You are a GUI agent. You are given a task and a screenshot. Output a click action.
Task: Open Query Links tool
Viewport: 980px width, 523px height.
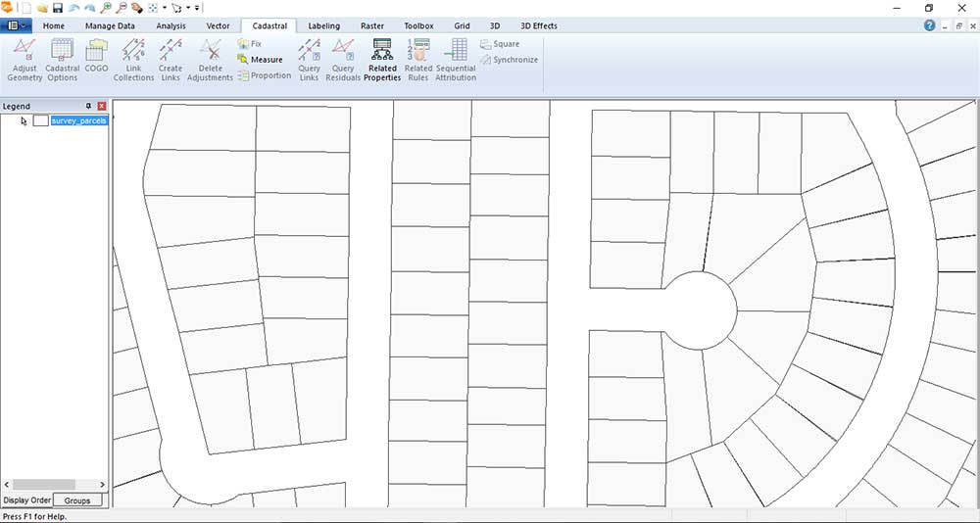coord(309,60)
